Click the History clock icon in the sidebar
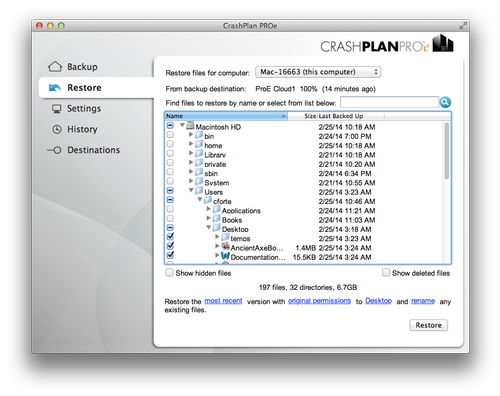 tap(57, 129)
